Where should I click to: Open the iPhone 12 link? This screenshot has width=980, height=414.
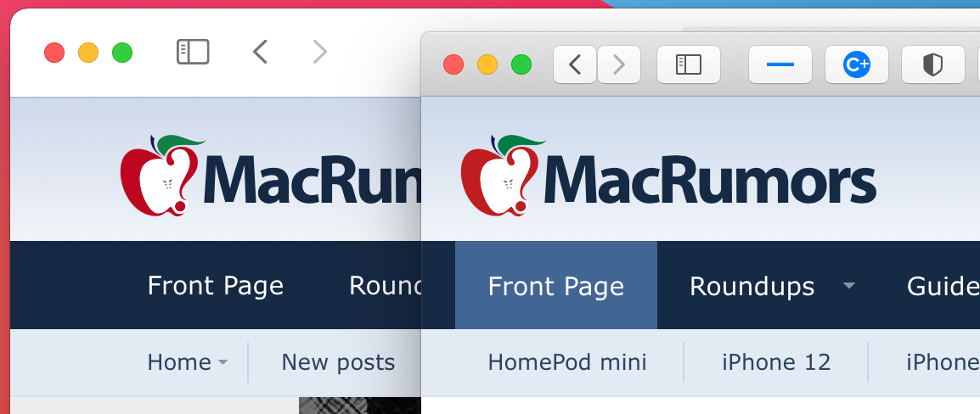point(776,362)
